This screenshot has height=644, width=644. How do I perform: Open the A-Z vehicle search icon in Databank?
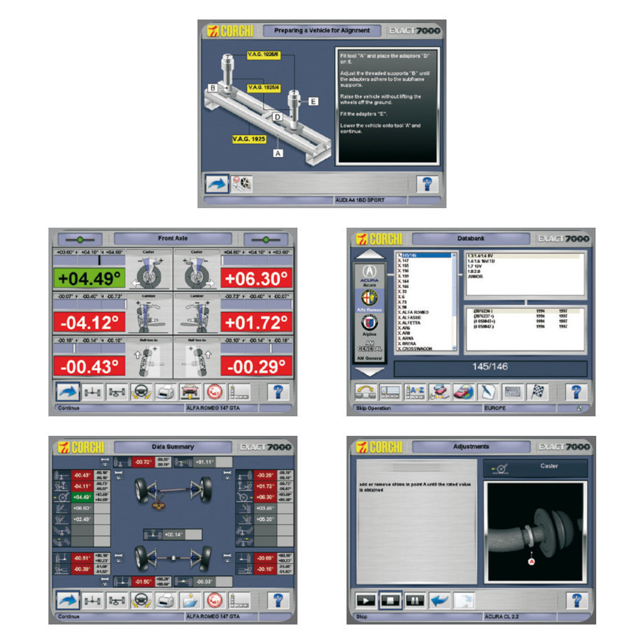(415, 392)
